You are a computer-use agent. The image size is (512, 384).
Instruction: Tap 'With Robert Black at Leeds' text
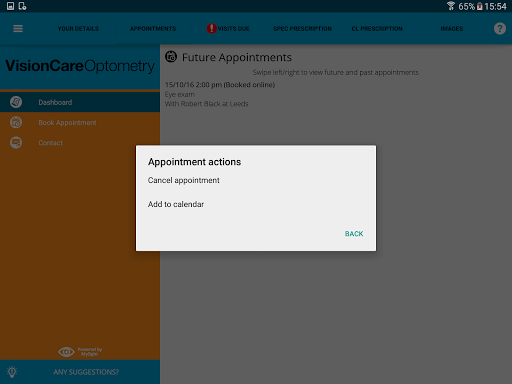pos(207,104)
